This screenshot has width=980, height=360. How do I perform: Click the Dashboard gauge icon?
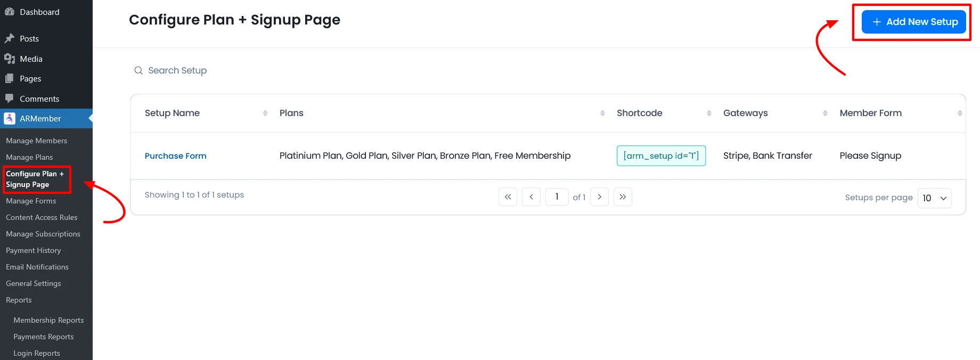point(10,12)
